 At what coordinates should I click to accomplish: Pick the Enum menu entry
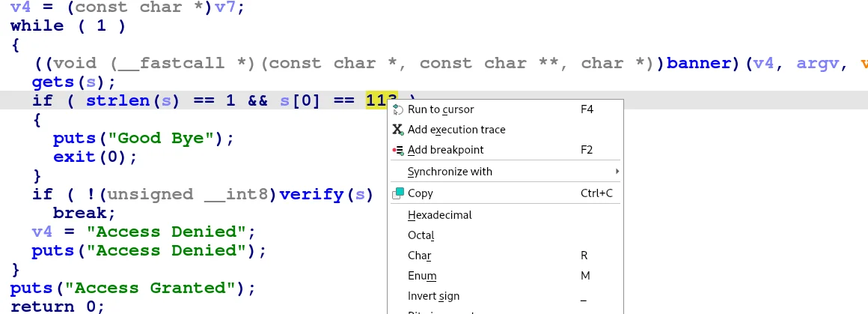click(421, 276)
